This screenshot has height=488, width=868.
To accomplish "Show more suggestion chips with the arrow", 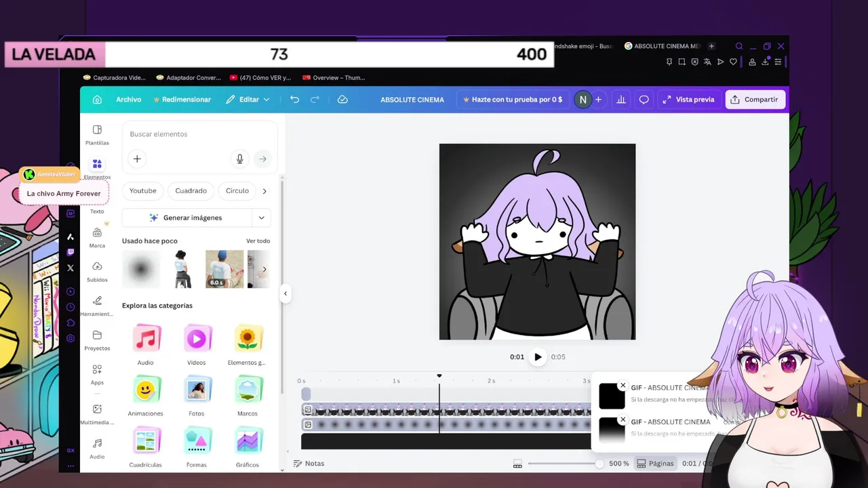I will coord(264,191).
